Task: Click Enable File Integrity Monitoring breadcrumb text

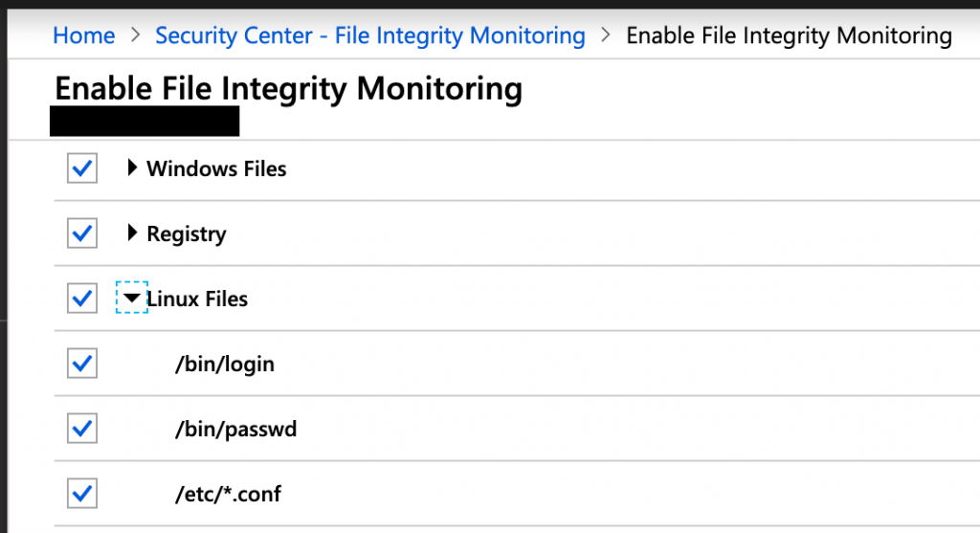Action: tap(789, 35)
